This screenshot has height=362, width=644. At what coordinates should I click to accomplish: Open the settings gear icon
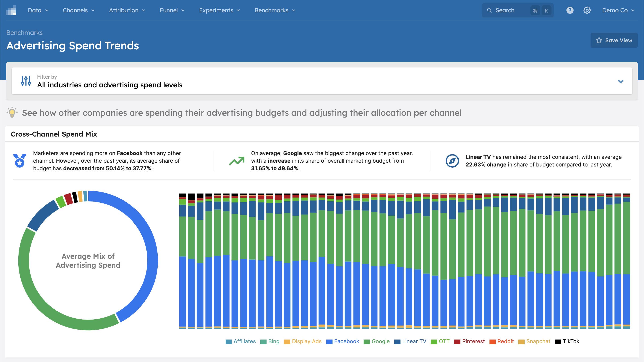click(x=587, y=11)
